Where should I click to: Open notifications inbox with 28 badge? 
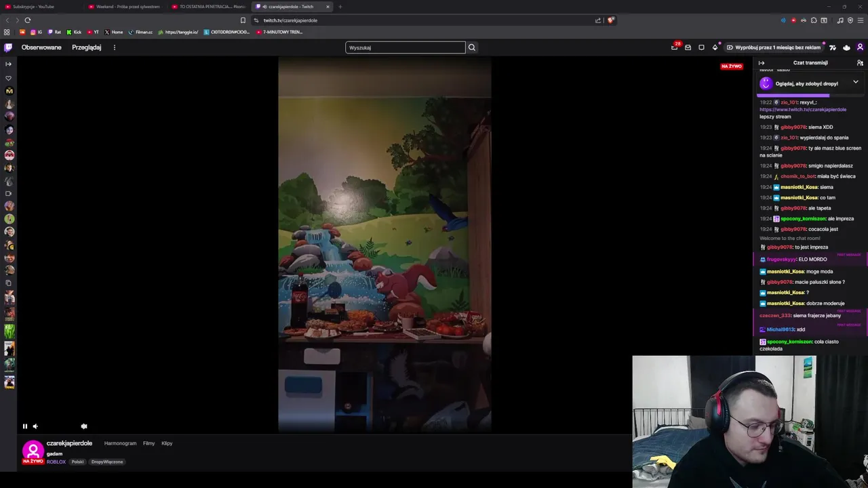coord(674,47)
